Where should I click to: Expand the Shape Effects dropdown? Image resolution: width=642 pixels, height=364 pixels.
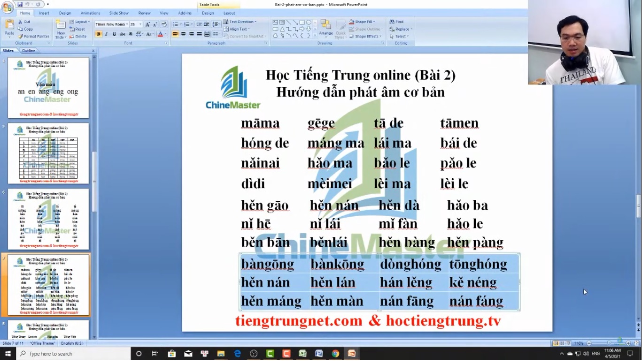[365, 36]
